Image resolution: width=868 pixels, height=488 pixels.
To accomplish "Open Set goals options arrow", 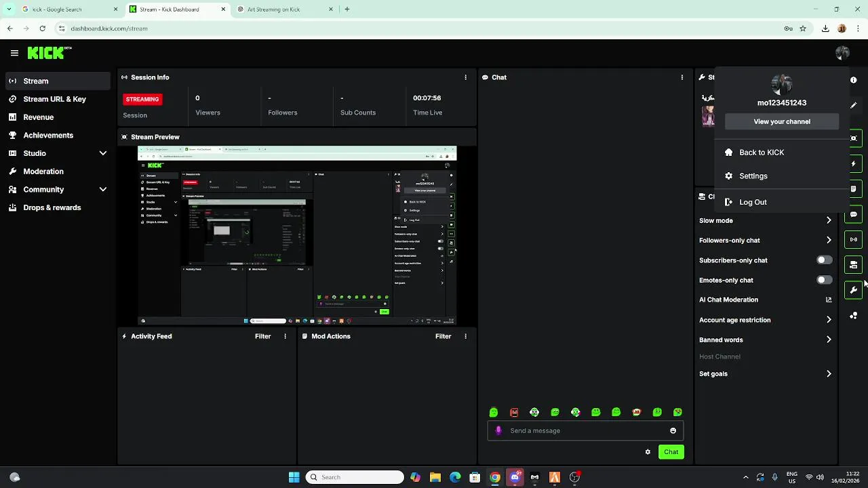I will pos(829,373).
